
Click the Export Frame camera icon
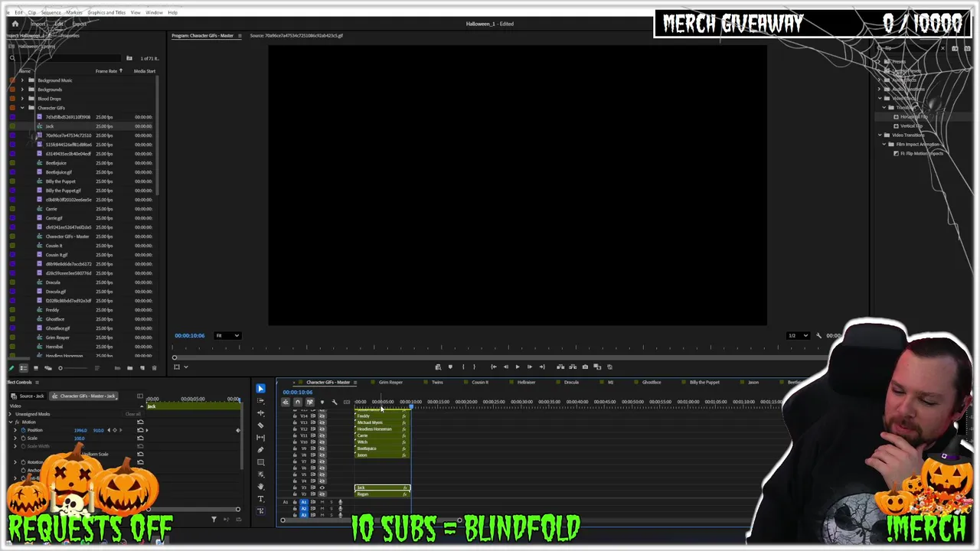585,367
